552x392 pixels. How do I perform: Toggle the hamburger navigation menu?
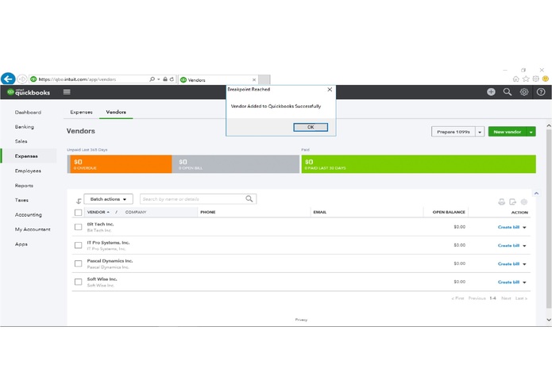point(67,92)
